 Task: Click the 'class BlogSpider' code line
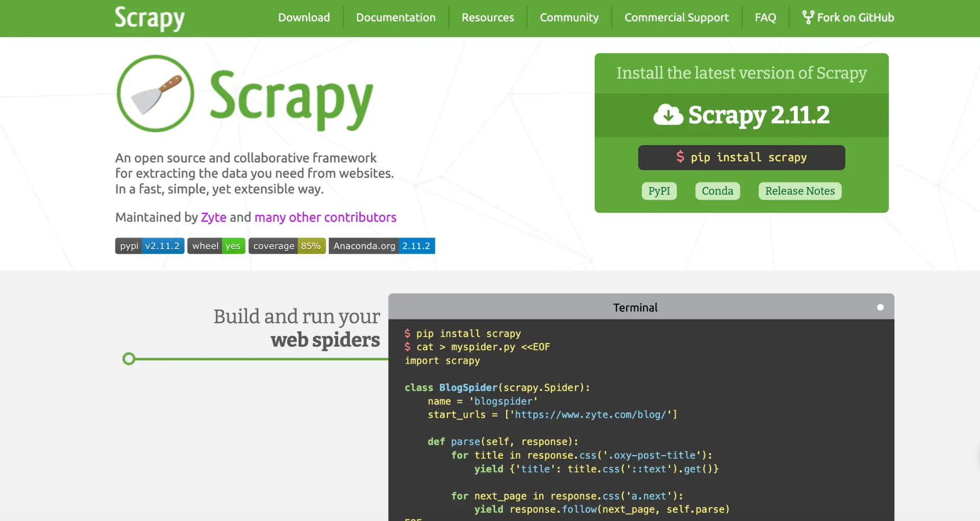497,388
